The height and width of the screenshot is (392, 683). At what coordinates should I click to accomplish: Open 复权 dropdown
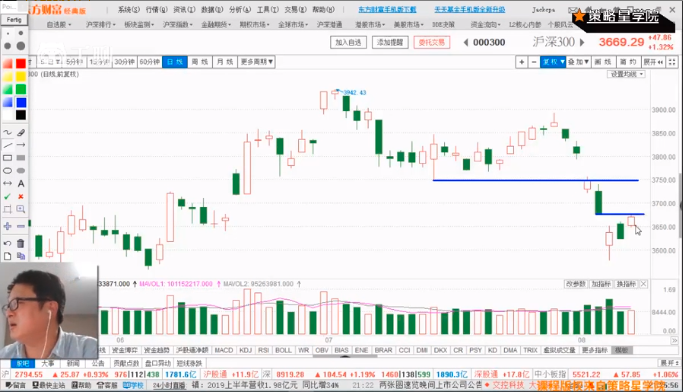(553, 62)
